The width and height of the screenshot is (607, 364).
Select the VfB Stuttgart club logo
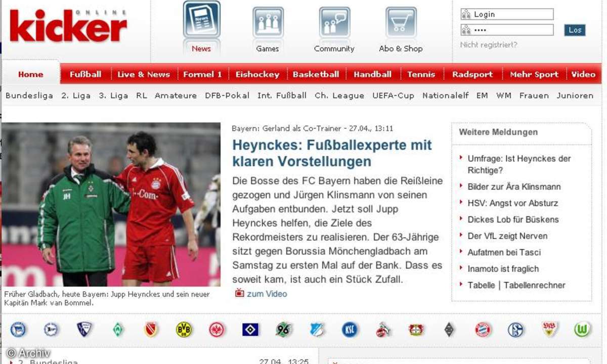click(549, 330)
